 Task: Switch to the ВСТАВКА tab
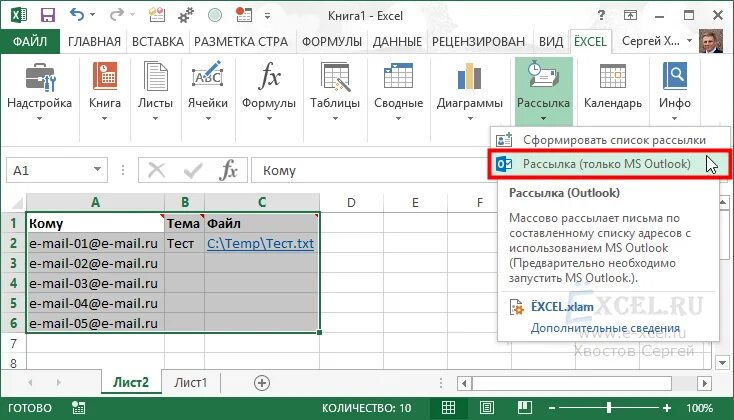click(x=158, y=42)
